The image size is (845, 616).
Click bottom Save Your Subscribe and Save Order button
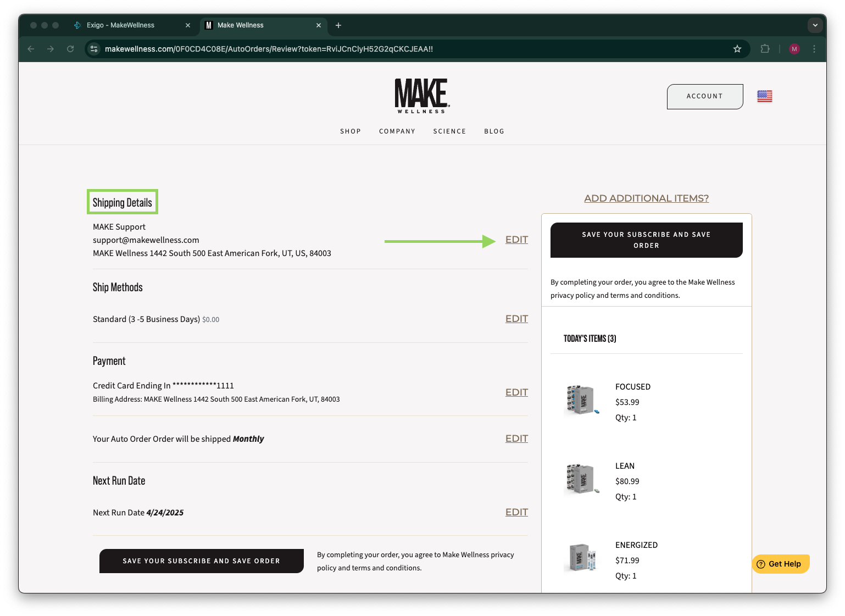pyautogui.click(x=202, y=561)
